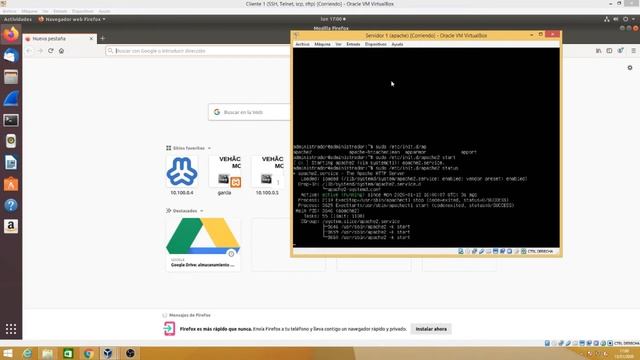Open Ubuntu volume indicator

click(x=616, y=19)
